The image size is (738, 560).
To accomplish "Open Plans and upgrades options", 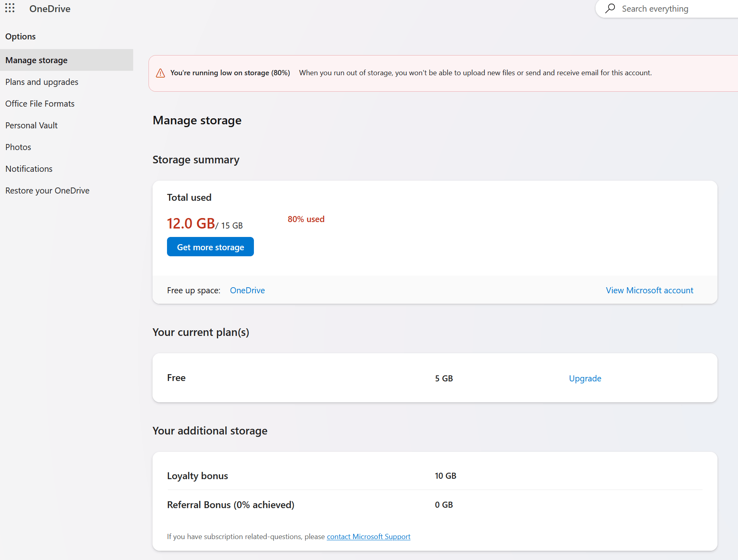I will click(x=42, y=82).
